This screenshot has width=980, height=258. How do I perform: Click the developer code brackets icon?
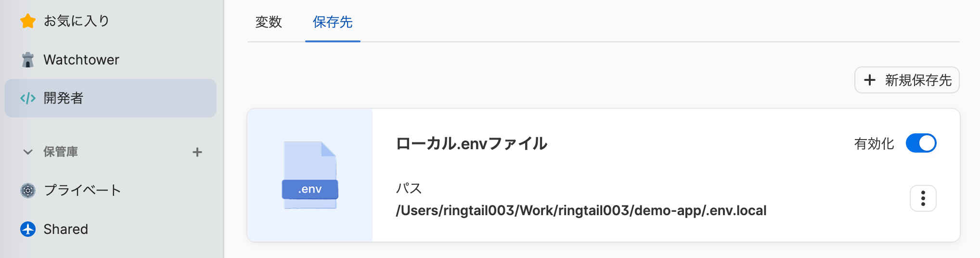coord(28,98)
